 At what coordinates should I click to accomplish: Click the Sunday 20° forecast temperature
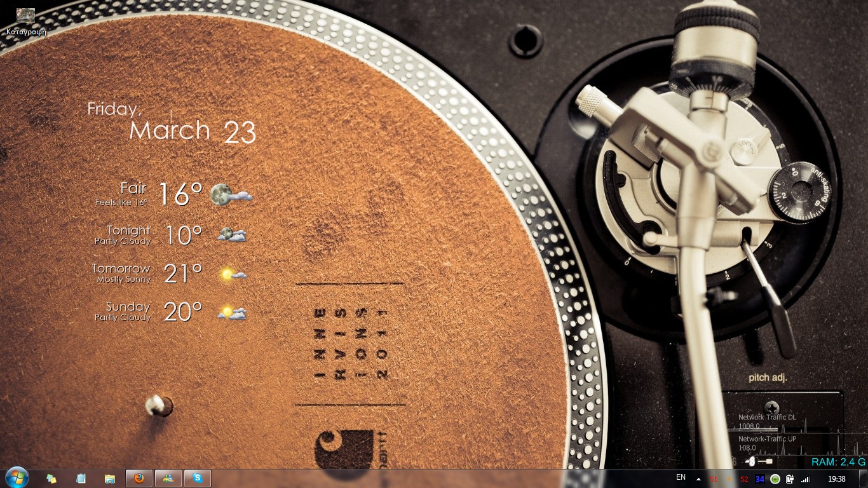coord(184,312)
